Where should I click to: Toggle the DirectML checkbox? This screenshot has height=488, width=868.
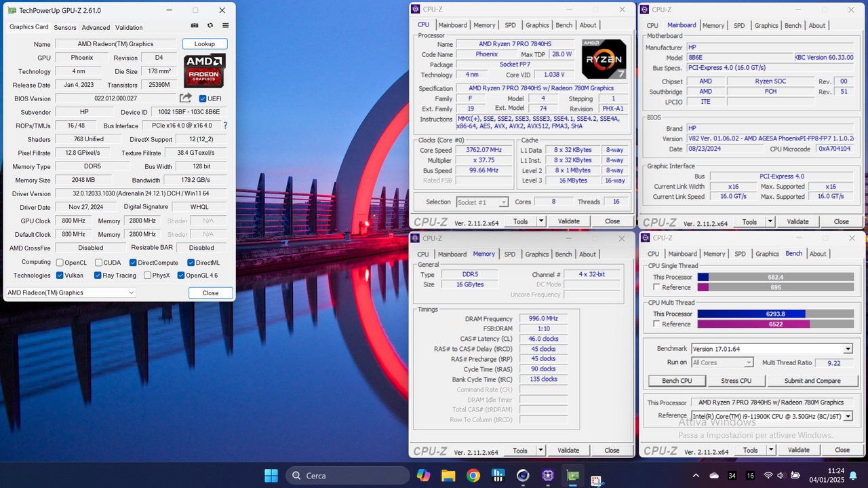[191, 263]
